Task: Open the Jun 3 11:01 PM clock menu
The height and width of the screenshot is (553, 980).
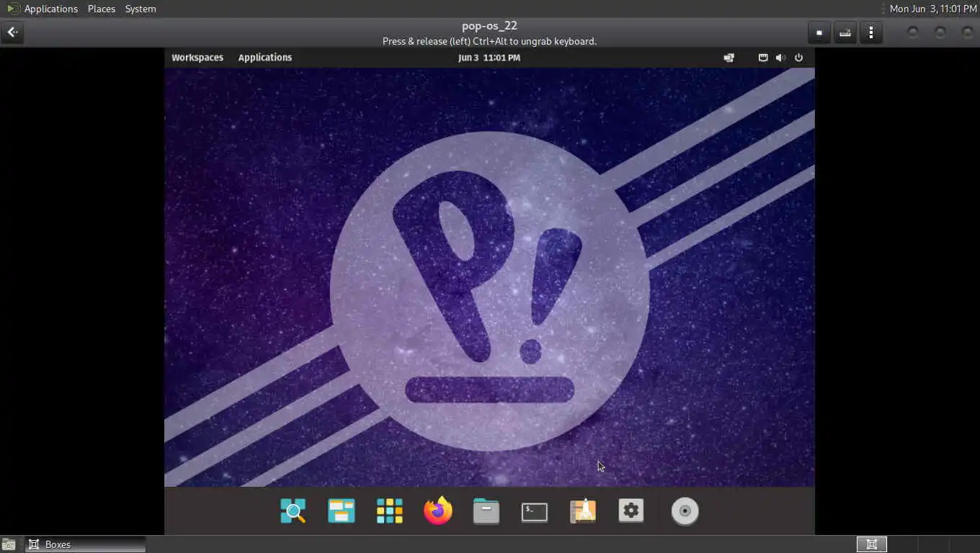Action: point(489,58)
